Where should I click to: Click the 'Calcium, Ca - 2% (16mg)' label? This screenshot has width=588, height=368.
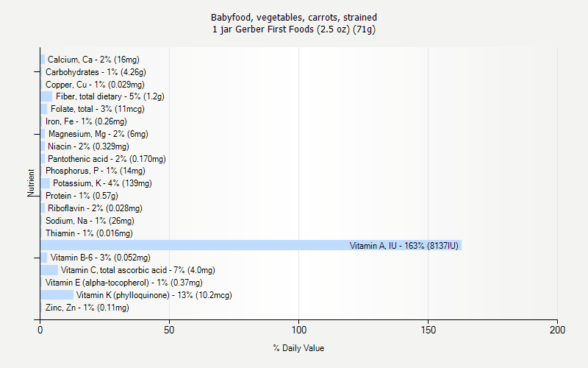(x=93, y=60)
